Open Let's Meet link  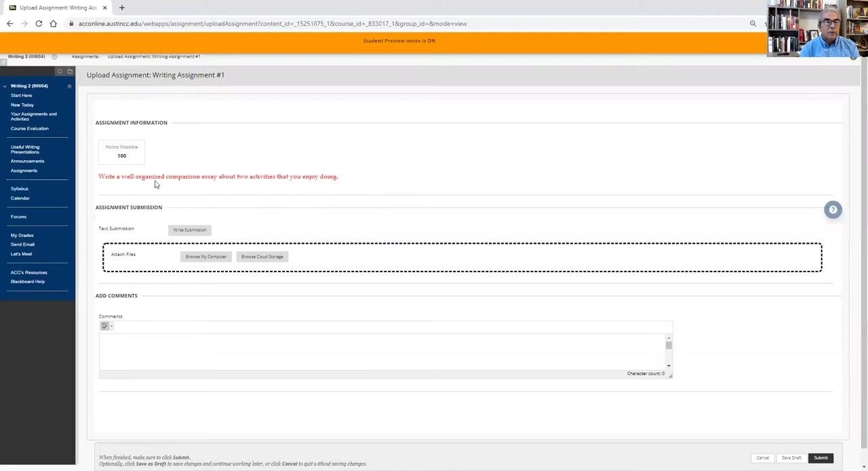pos(21,254)
